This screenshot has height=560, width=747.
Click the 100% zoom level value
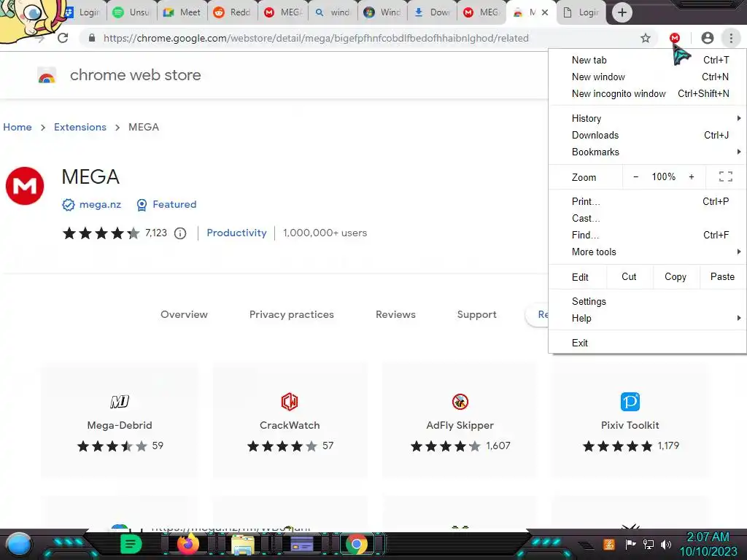(x=664, y=176)
